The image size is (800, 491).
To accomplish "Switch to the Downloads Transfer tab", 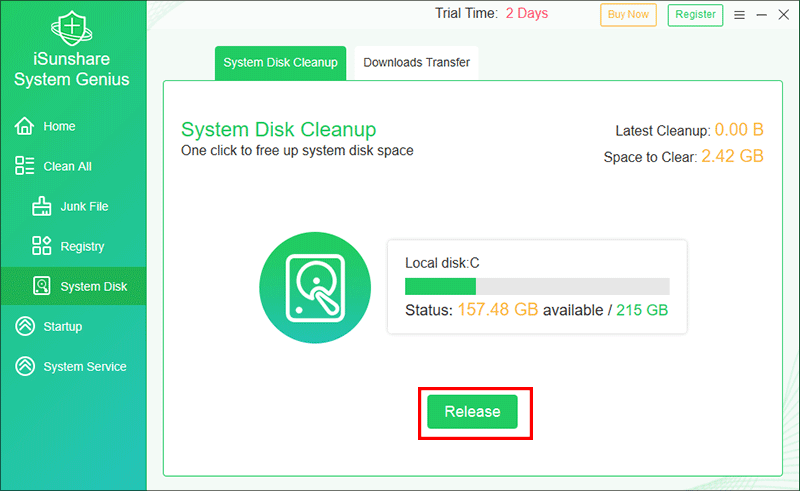I will (416, 63).
